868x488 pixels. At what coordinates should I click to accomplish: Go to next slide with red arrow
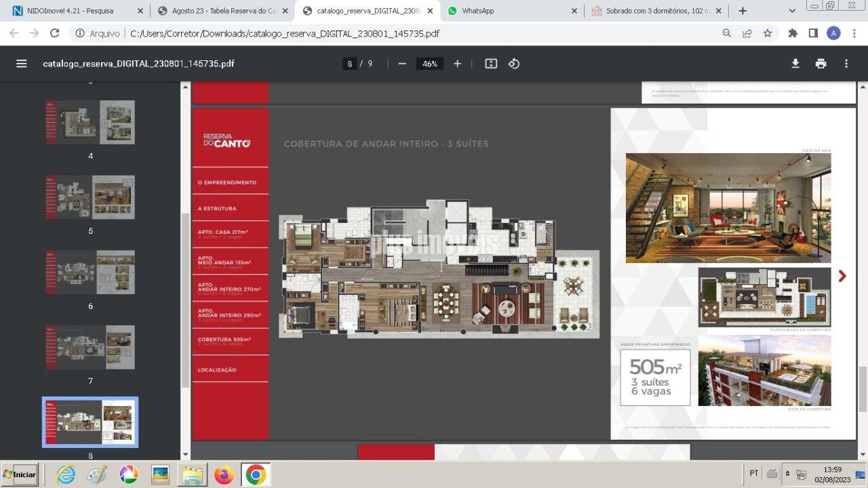coord(842,276)
